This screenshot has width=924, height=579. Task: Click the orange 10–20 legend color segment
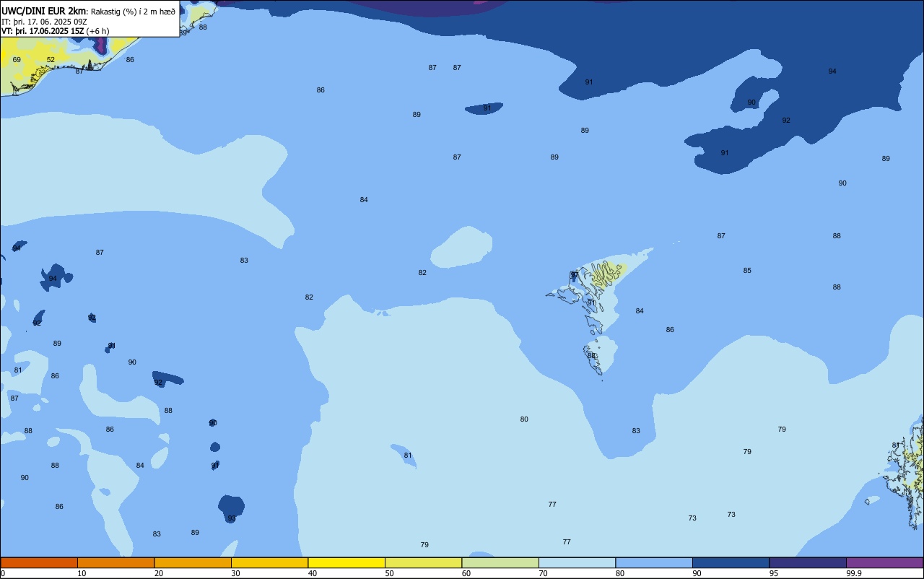[115, 562]
